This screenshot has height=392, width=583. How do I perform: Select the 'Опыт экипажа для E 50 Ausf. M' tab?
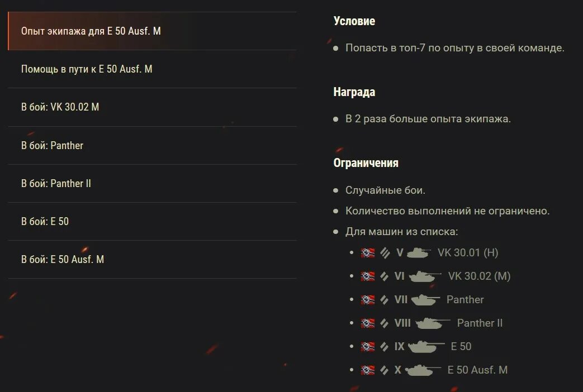click(x=91, y=31)
